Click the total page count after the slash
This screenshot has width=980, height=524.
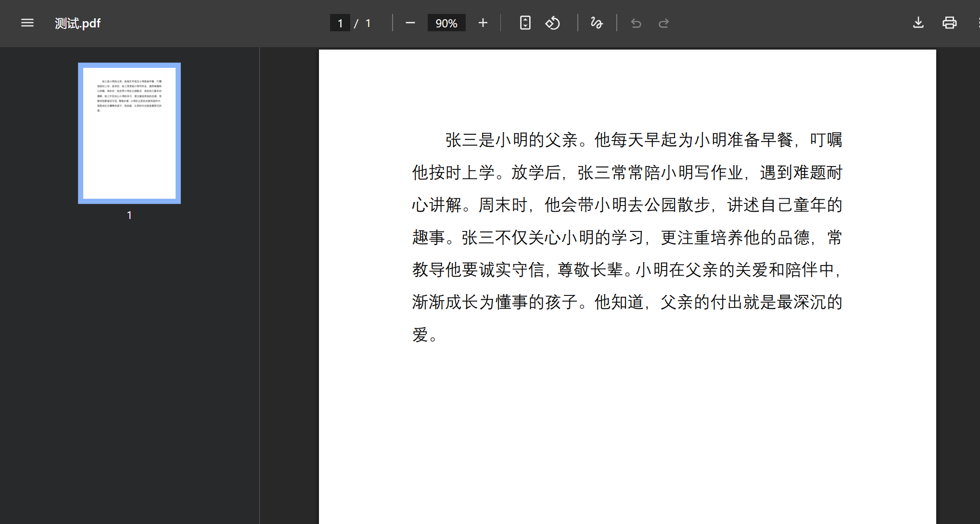coord(368,23)
